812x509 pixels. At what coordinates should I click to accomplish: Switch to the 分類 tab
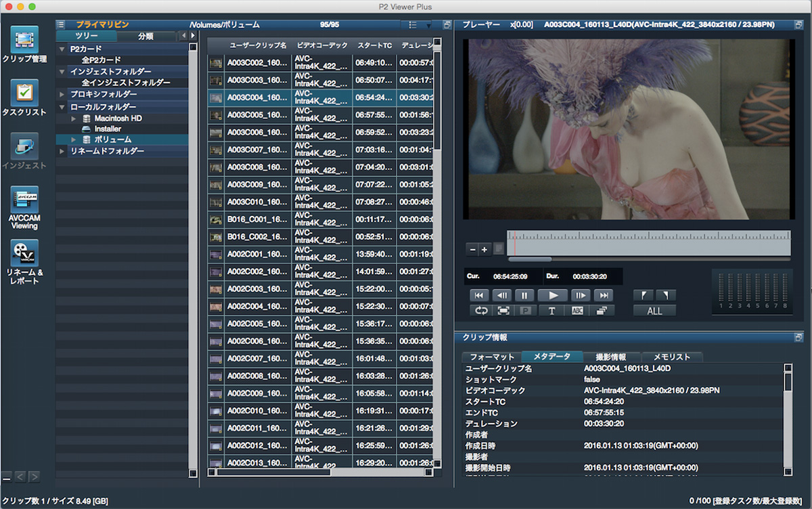point(145,36)
